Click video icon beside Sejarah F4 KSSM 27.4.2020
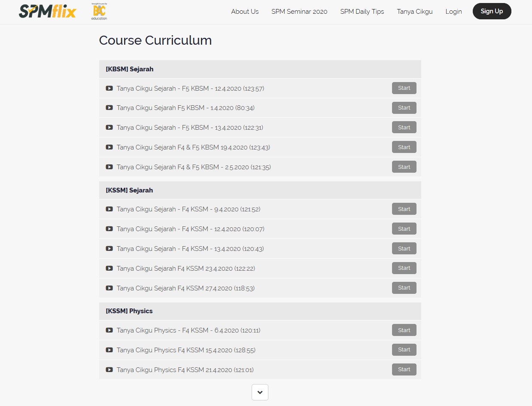 coord(109,288)
